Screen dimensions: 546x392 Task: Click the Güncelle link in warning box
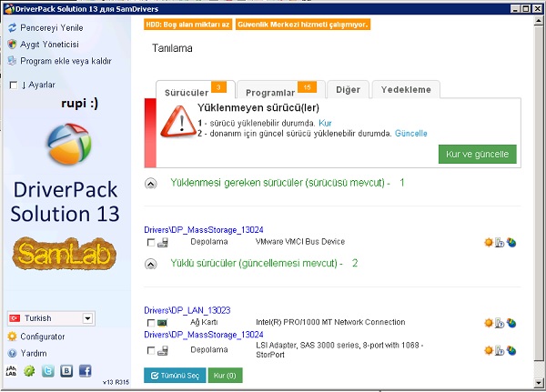point(411,134)
